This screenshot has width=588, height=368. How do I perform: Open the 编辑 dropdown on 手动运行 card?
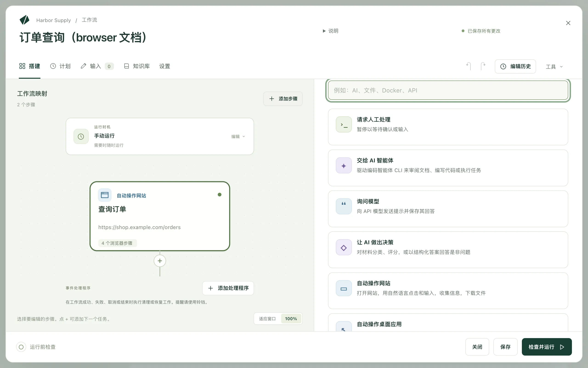point(238,137)
